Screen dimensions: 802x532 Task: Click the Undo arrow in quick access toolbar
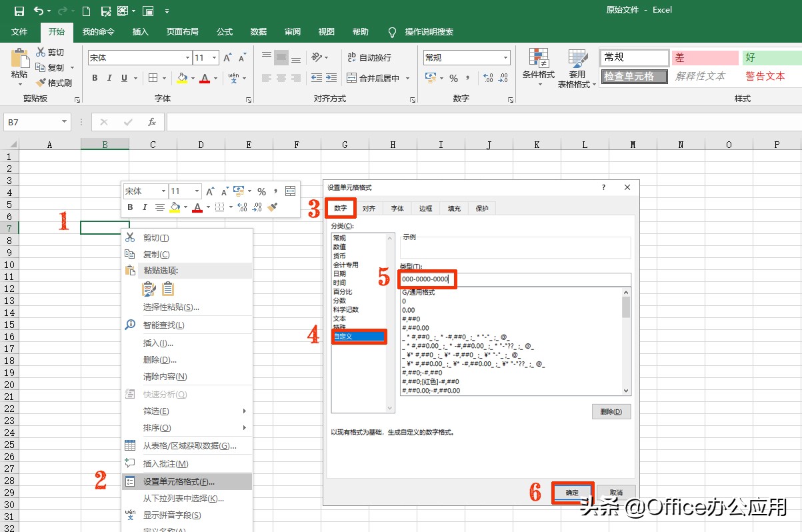pyautogui.click(x=38, y=11)
